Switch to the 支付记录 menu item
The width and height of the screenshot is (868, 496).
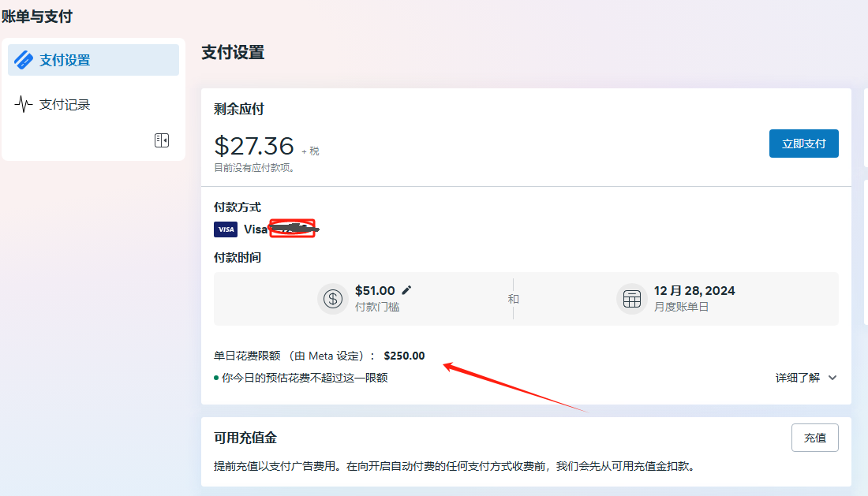[65, 104]
